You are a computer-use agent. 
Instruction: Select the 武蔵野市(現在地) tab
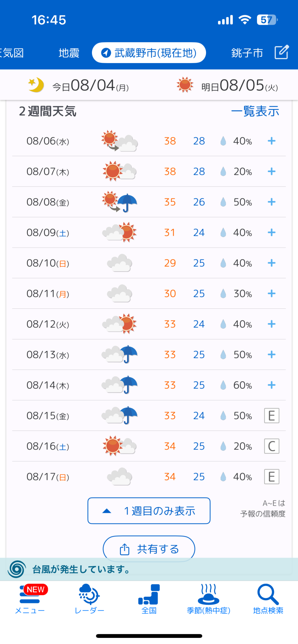[x=149, y=53]
